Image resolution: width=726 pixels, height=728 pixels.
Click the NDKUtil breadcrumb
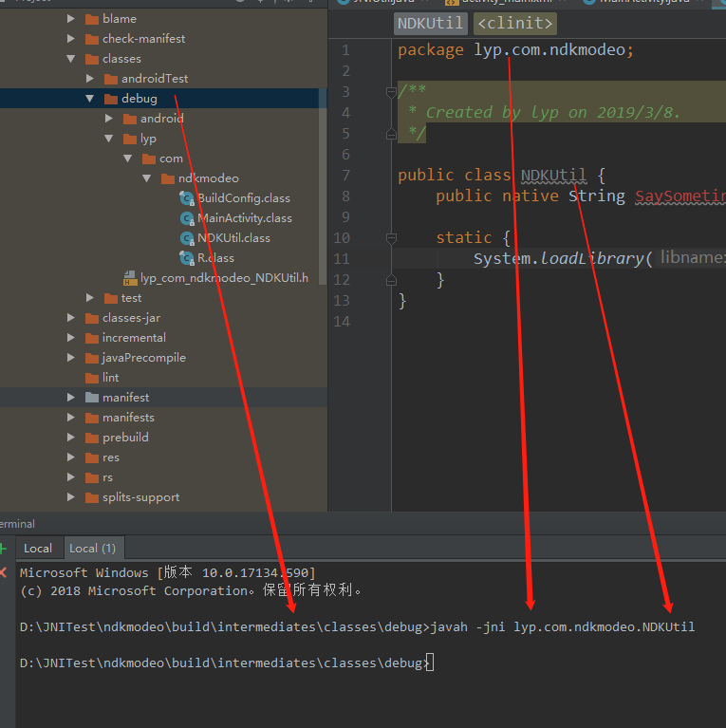(430, 23)
